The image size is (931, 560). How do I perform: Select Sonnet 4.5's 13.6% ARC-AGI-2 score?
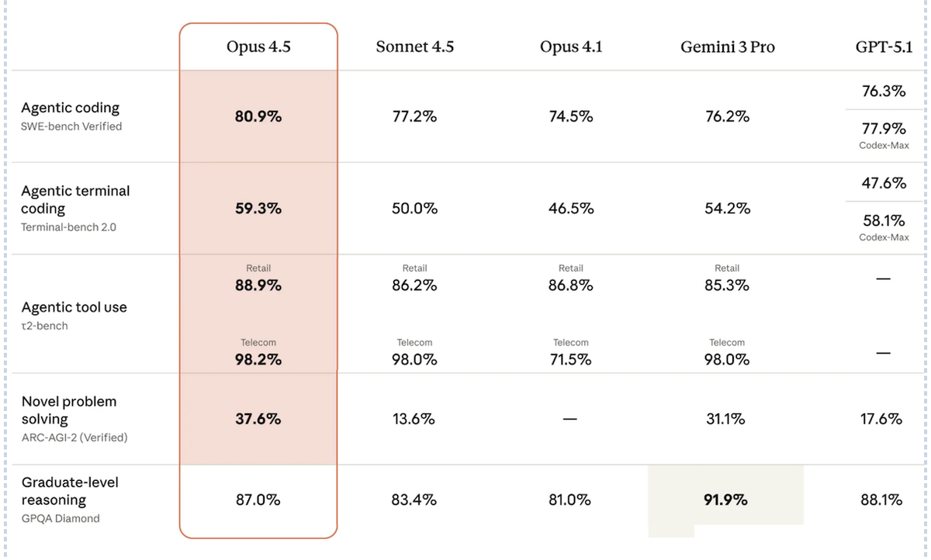[x=414, y=419]
